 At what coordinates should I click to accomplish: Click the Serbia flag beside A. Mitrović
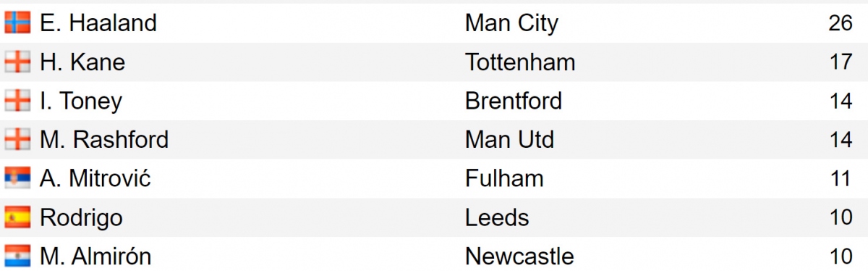pos(17,178)
